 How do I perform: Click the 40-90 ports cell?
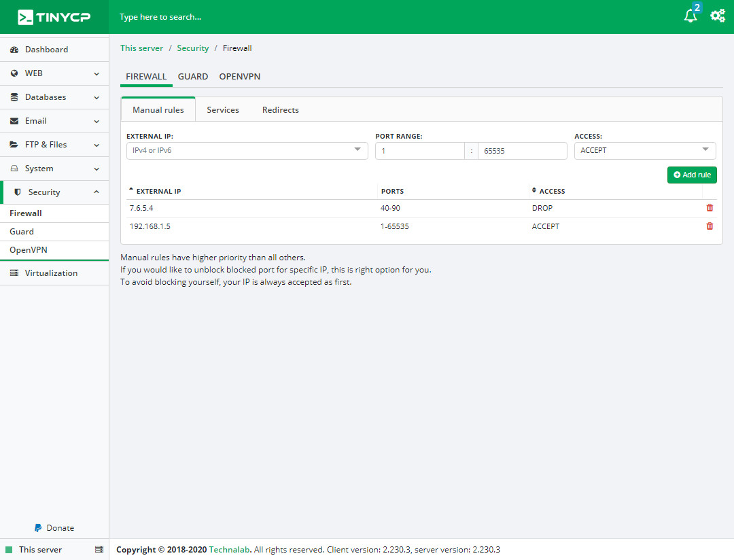(x=390, y=208)
